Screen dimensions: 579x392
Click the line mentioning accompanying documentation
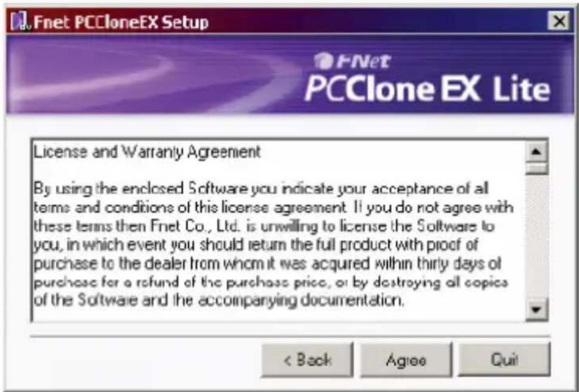[218, 301]
